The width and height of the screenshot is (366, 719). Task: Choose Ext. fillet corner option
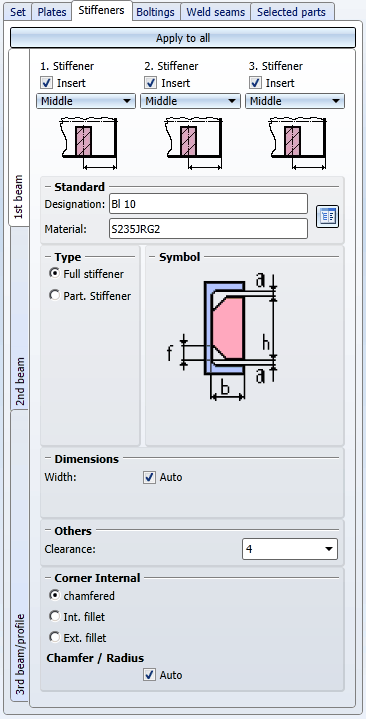(55, 637)
